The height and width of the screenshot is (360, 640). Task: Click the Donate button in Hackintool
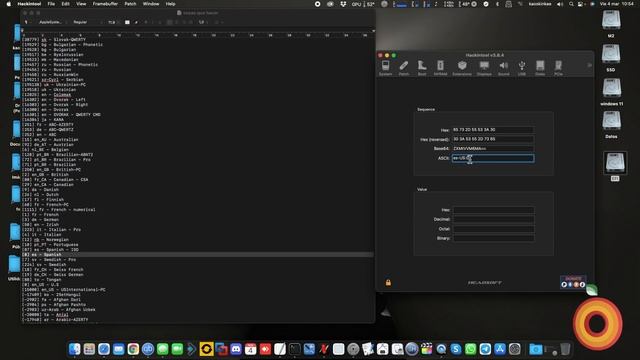click(573, 282)
